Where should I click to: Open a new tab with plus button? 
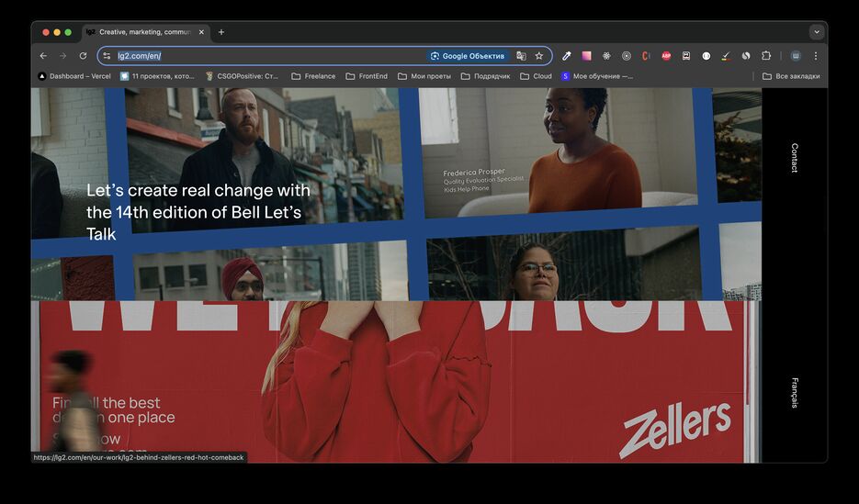click(x=221, y=32)
